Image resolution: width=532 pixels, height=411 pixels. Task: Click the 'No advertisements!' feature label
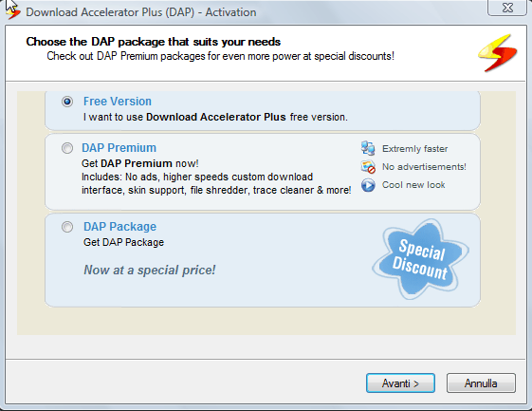(x=424, y=167)
